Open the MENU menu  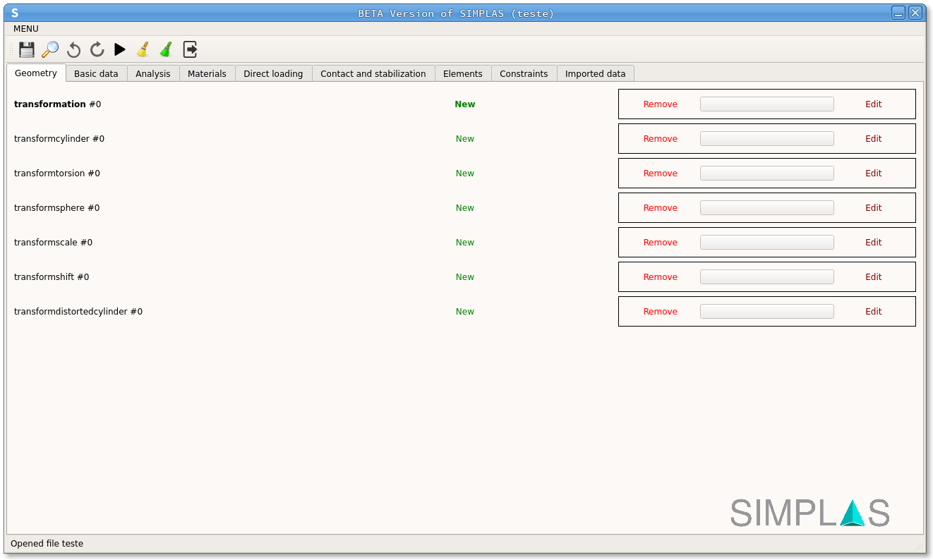pos(26,29)
